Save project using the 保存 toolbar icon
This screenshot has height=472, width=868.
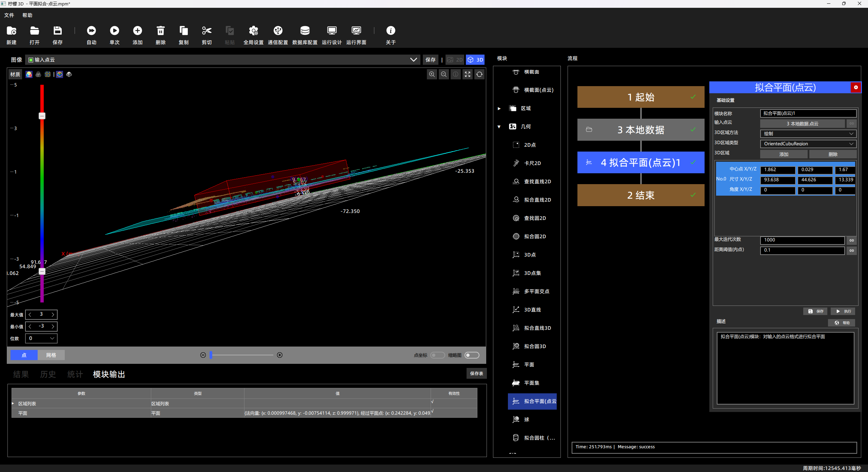(x=58, y=31)
